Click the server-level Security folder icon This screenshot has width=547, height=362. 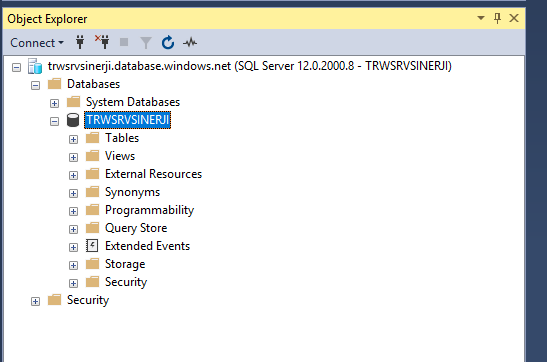click(x=54, y=300)
